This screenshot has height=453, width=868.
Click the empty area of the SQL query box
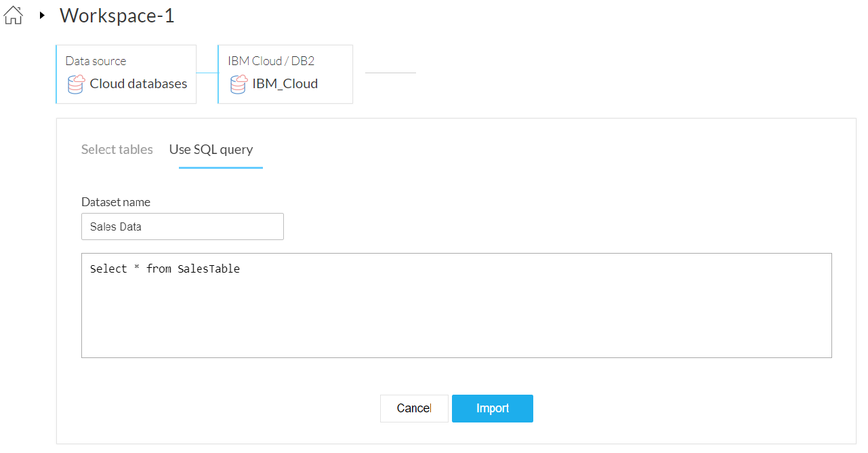[x=456, y=319]
